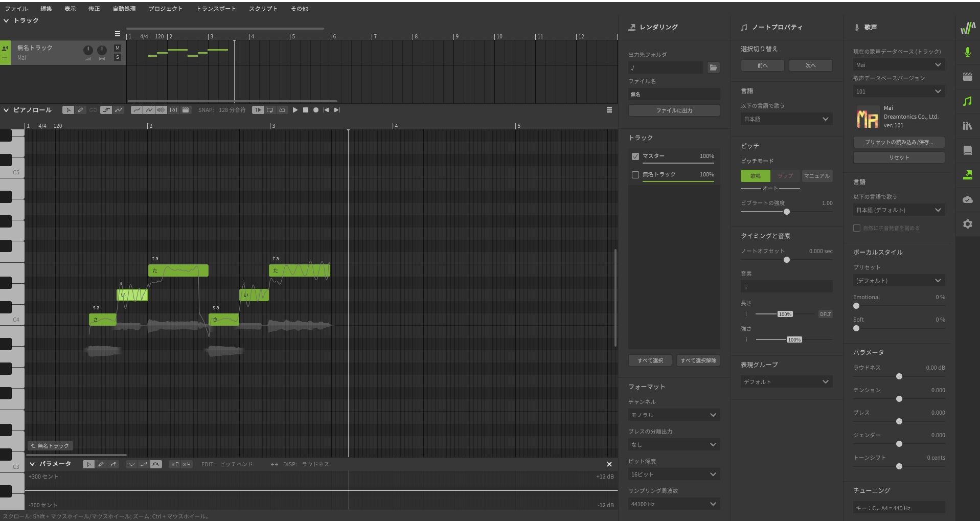The height and width of the screenshot is (521, 980).
Task: Open the トランスポート menu
Action: tap(216, 9)
